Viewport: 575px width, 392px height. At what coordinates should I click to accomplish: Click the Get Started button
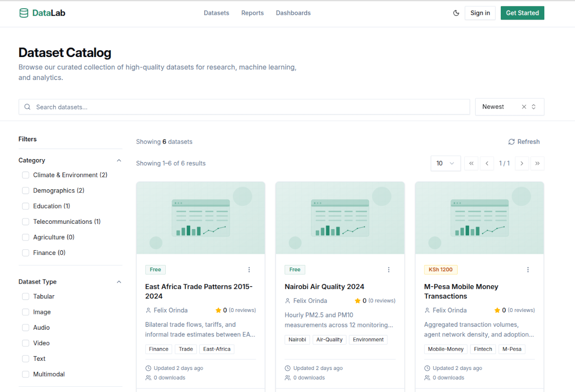(522, 13)
